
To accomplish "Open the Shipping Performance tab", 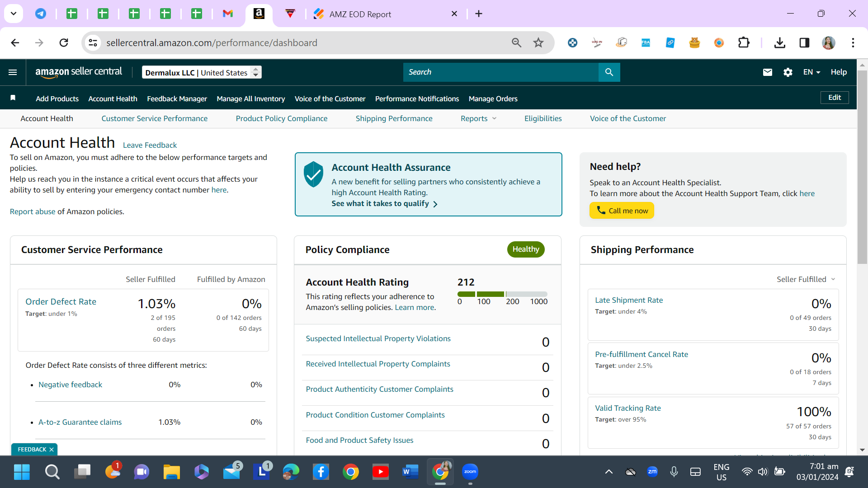I will pos(394,118).
